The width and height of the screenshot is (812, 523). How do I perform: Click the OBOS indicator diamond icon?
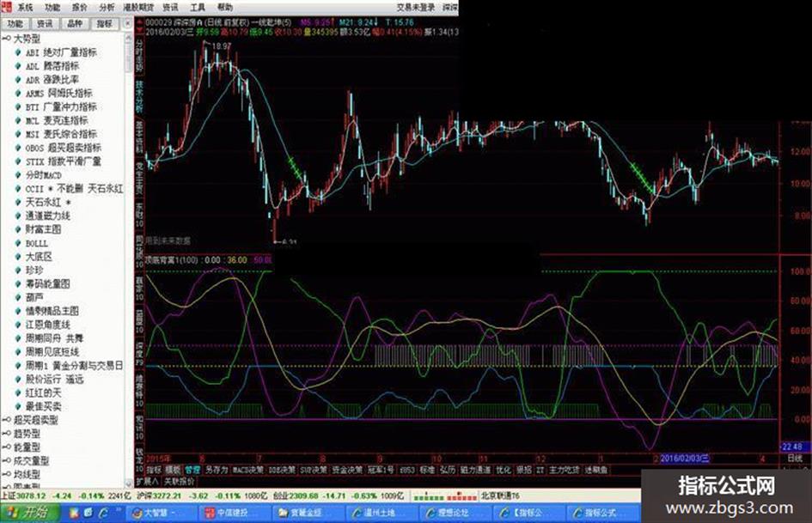click(x=19, y=148)
